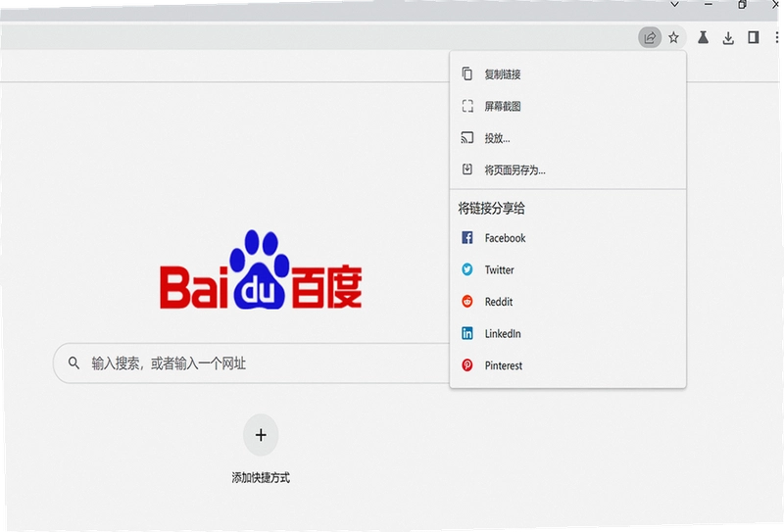Click the magnifier icon in search box
This screenshot has width=784, height=532.
click(x=74, y=363)
